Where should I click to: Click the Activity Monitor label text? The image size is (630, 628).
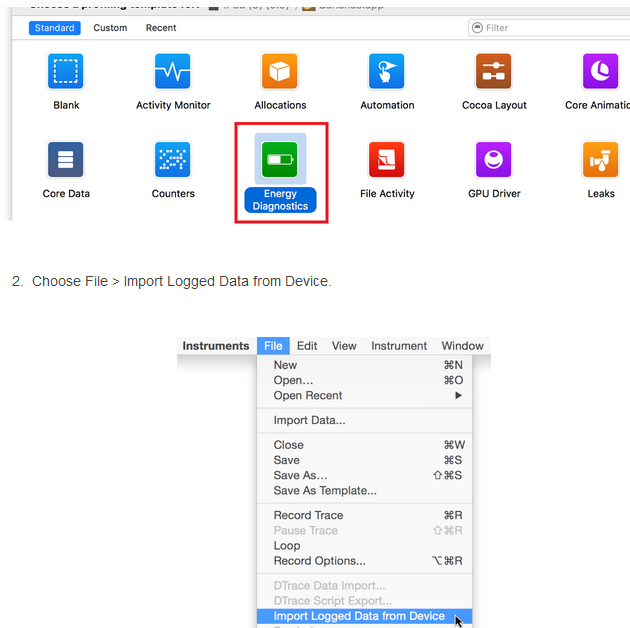(x=173, y=105)
